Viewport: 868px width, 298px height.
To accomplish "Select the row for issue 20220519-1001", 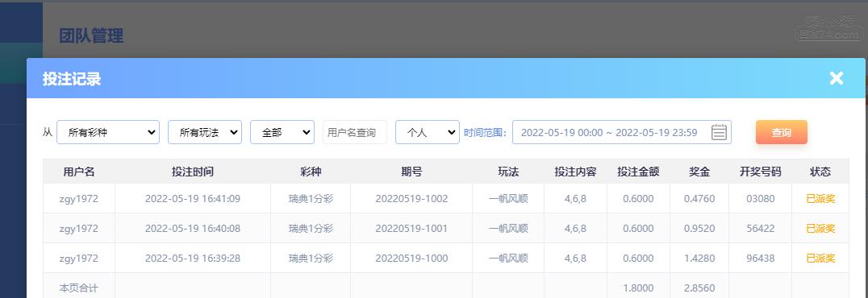I will tap(445, 229).
